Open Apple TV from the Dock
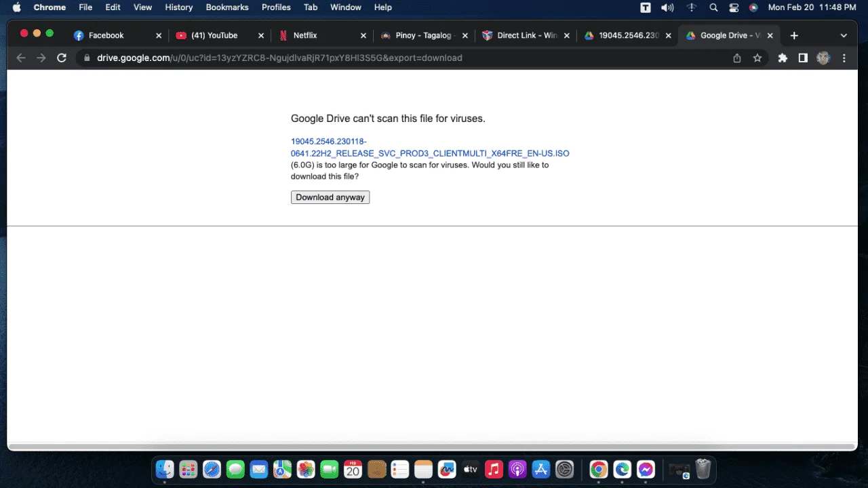This screenshot has width=868, height=488. [470, 469]
